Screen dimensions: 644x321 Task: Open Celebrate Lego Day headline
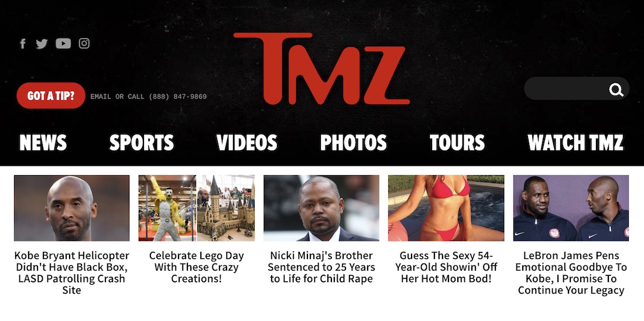pyautogui.click(x=196, y=267)
